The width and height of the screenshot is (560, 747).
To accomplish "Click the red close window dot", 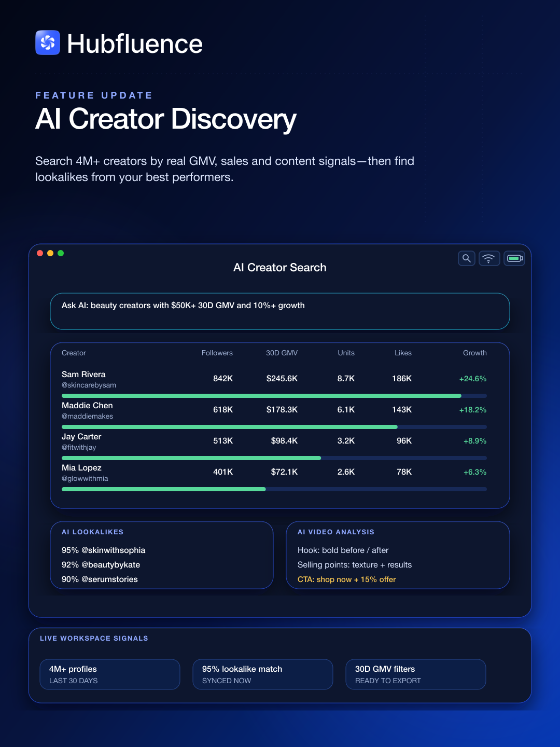I will (x=40, y=253).
